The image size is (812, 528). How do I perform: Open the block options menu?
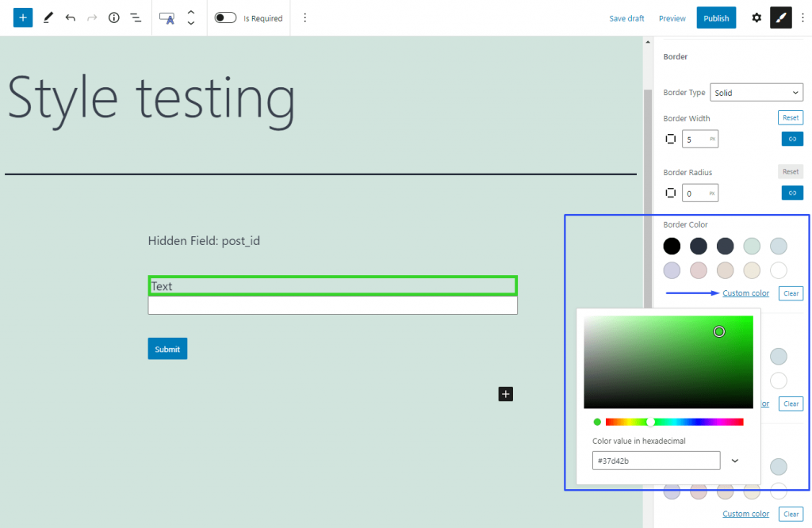[305, 18]
